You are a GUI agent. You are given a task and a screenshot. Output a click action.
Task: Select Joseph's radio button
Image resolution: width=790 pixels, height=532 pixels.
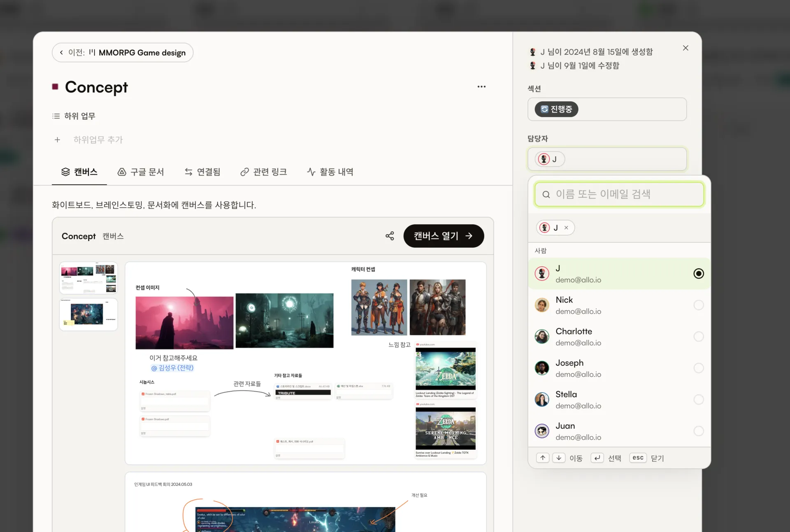tap(699, 368)
